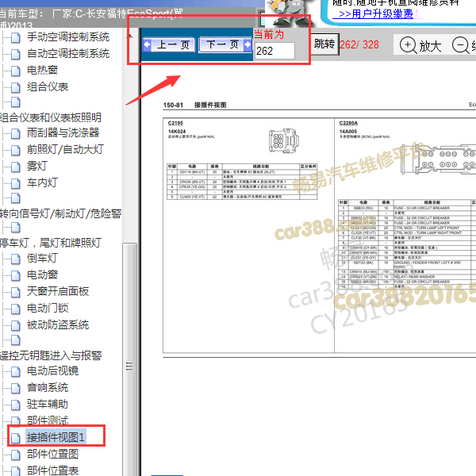Open 部件位置图 entry
This screenshot has height=476, width=476.
pyautogui.click(x=52, y=454)
